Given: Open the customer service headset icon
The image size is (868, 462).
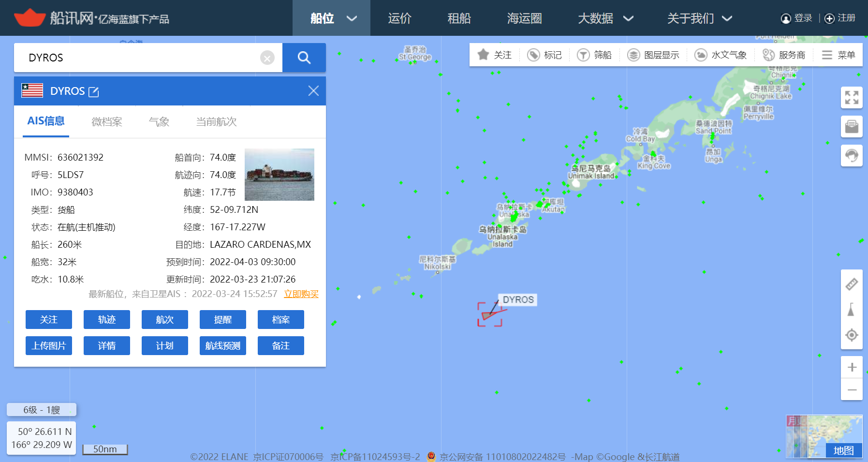Looking at the screenshot, I should (852, 155).
